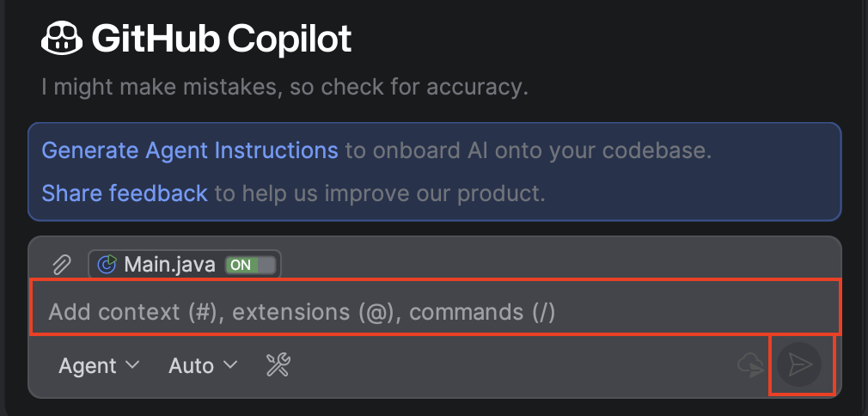Click the cloud delegate-to-agent icon
The image size is (868, 416).
(x=750, y=365)
